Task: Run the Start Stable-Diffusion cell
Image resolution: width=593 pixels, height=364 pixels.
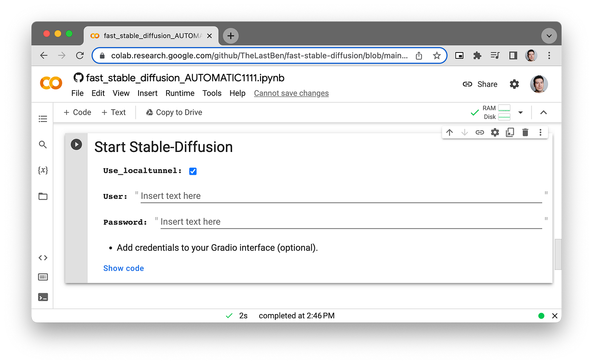Action: [76, 145]
